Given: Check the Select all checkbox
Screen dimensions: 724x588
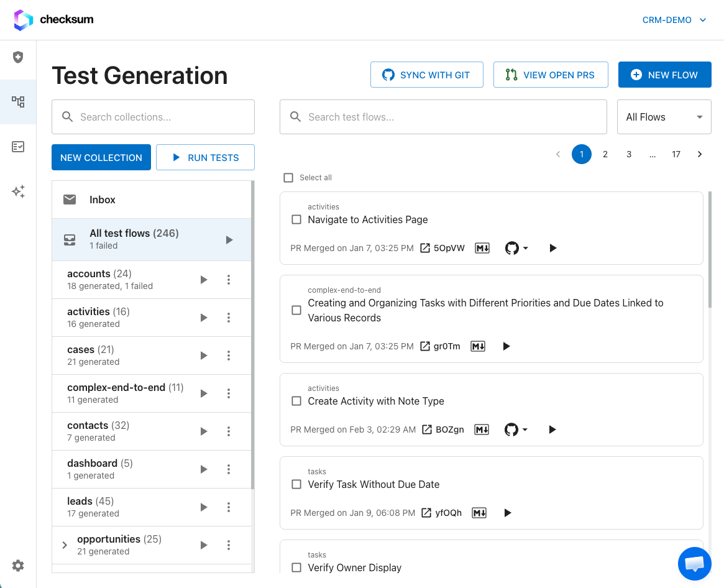Looking at the screenshot, I should click(x=288, y=177).
